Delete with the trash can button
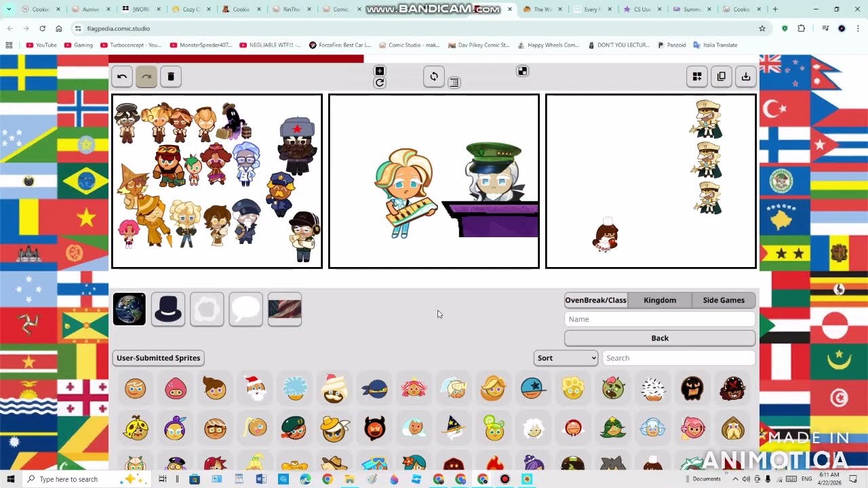This screenshot has width=868, height=488. [171, 77]
